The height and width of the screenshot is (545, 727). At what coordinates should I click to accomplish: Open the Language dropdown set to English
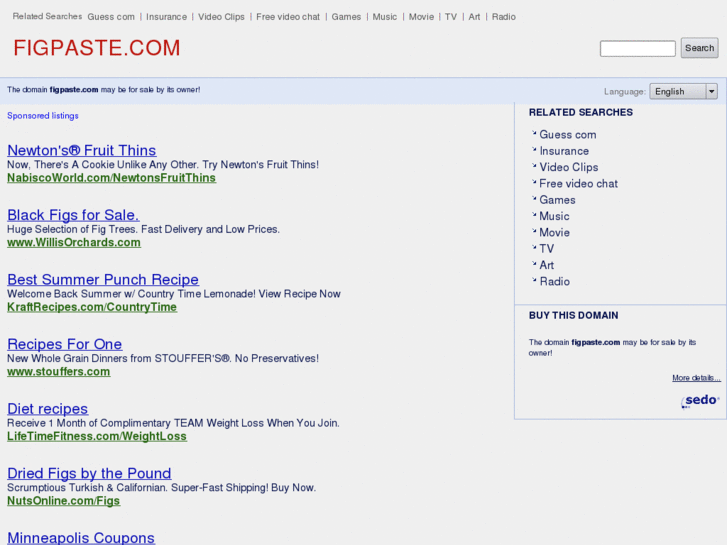pyautogui.click(x=683, y=91)
